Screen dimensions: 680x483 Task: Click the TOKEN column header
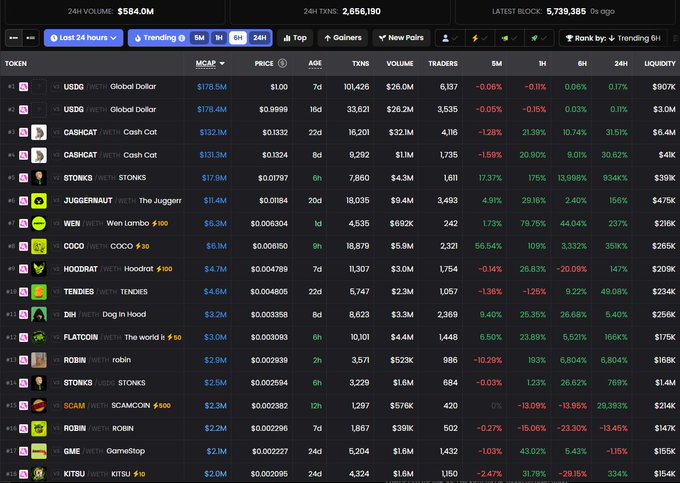click(16, 63)
